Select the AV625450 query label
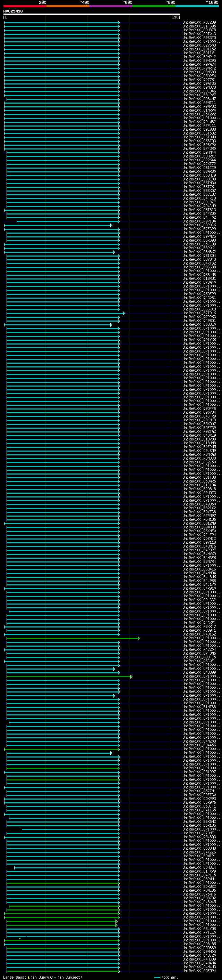222x980 pixels. (13, 11)
